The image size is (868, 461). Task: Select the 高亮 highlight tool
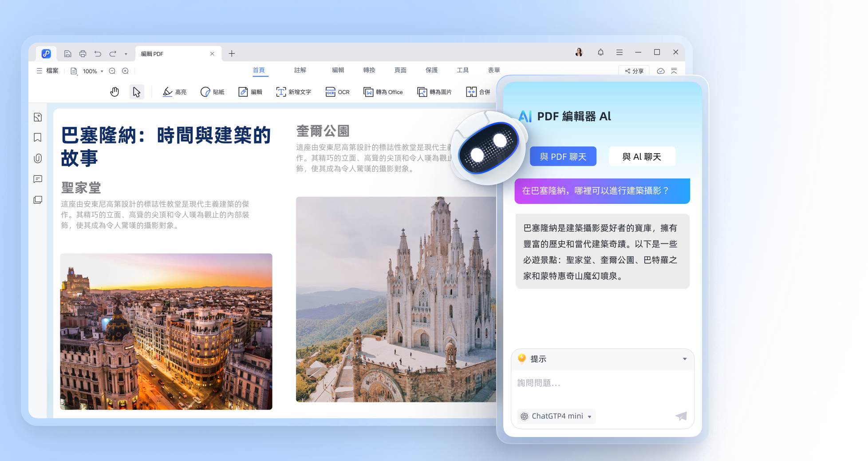pos(174,92)
